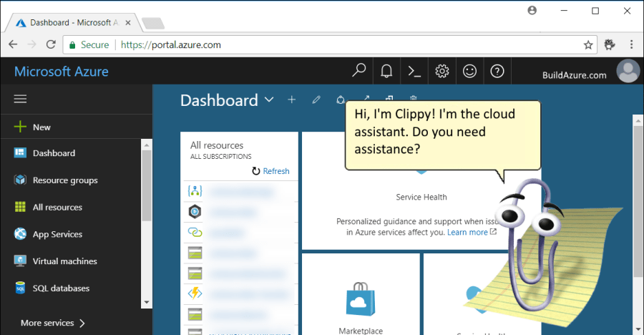The height and width of the screenshot is (335, 644).
Task: Edit dashboard with the pencil icon
Action: point(316,99)
